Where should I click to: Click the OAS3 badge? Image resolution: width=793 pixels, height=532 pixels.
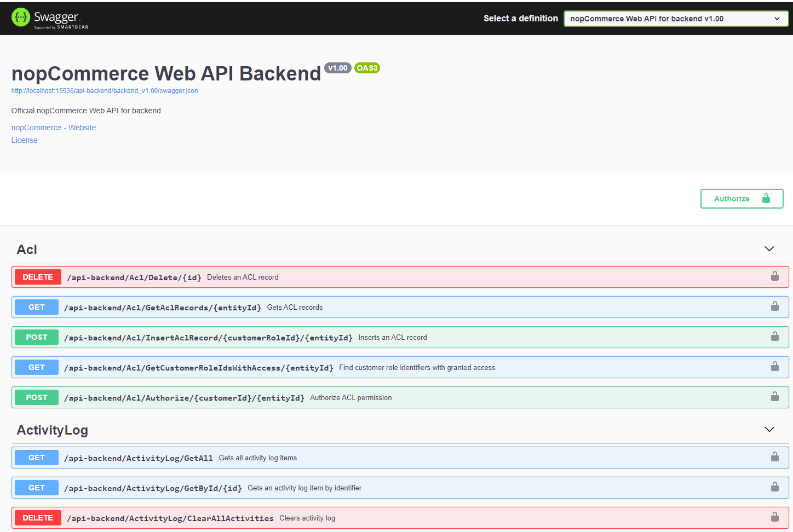(x=367, y=68)
